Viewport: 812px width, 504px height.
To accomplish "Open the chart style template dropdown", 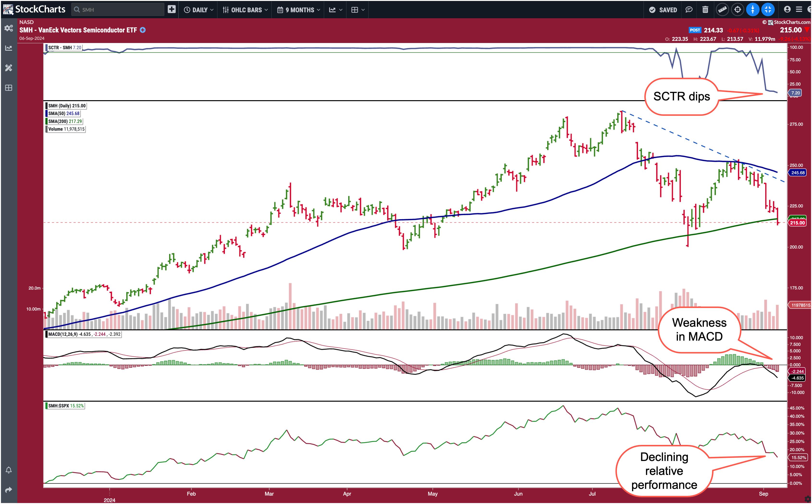I will pyautogui.click(x=336, y=10).
